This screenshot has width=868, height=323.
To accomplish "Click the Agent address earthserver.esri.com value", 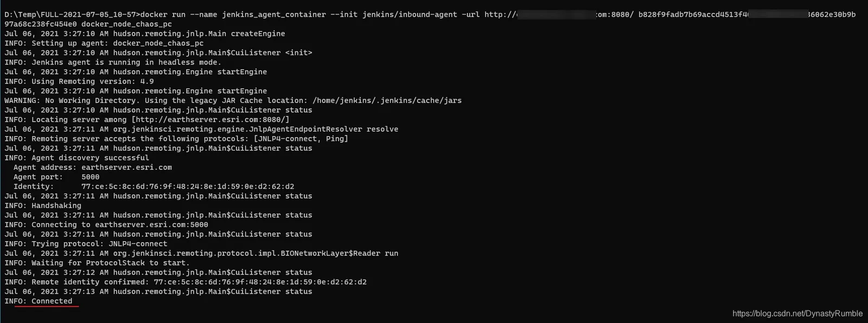I will [126, 167].
